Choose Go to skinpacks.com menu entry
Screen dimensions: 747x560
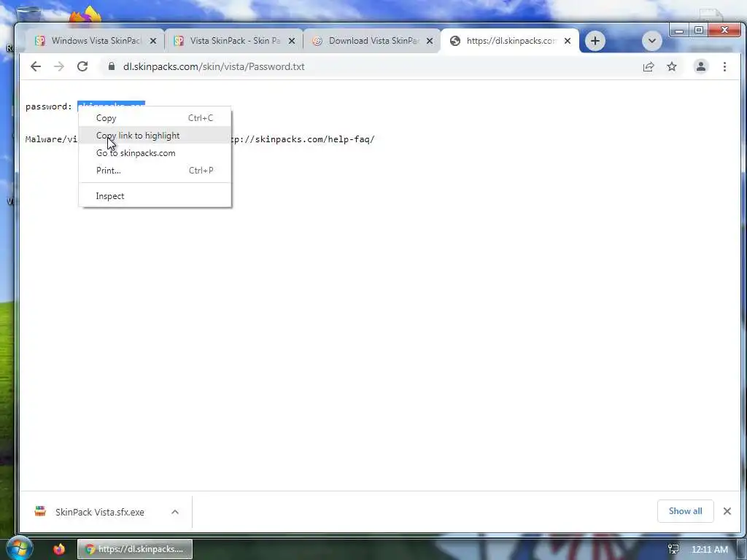click(x=155, y=153)
